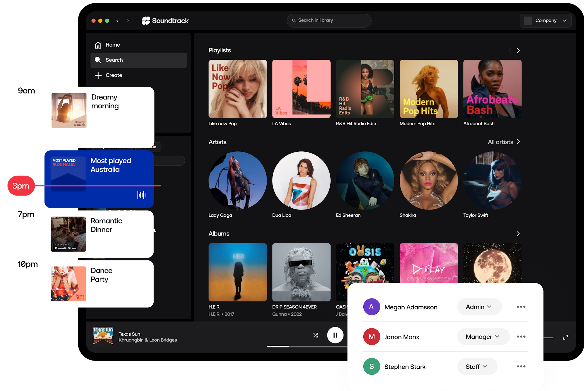Image resolution: width=588 pixels, height=391 pixels.
Task: Pause the current track
Action: (x=335, y=335)
